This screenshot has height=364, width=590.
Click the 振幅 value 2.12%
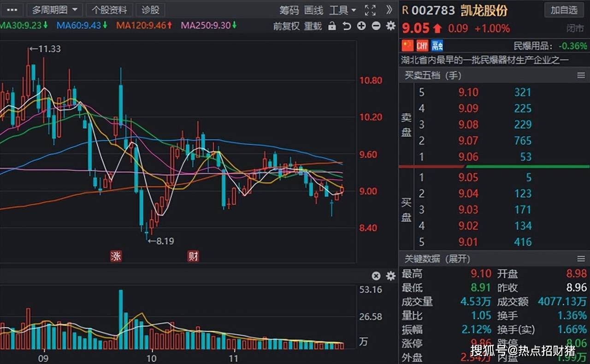coord(477,329)
